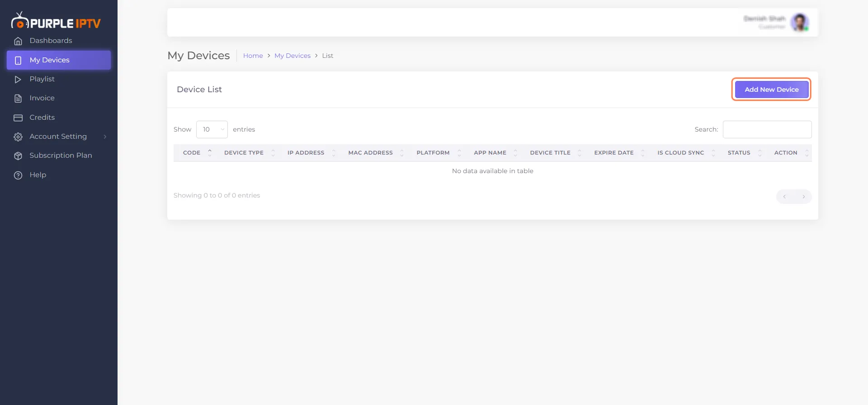Sort table by DEVICE TITLE column
Screen dimensions: 868x405
click(553, 153)
